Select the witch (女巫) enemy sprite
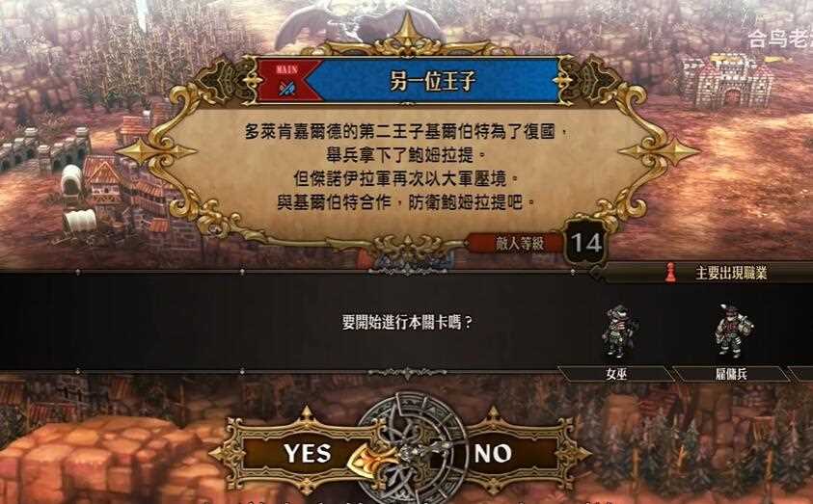The height and width of the screenshot is (504, 813). [619, 332]
